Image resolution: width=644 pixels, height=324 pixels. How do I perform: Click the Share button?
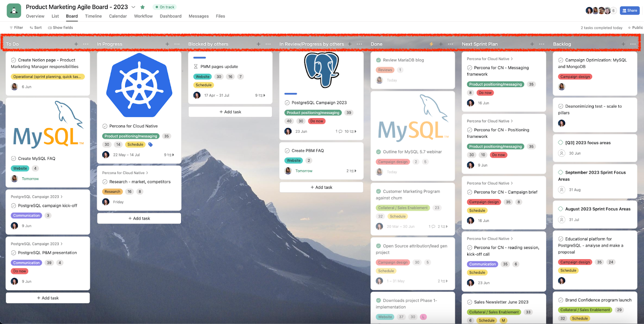tap(630, 10)
